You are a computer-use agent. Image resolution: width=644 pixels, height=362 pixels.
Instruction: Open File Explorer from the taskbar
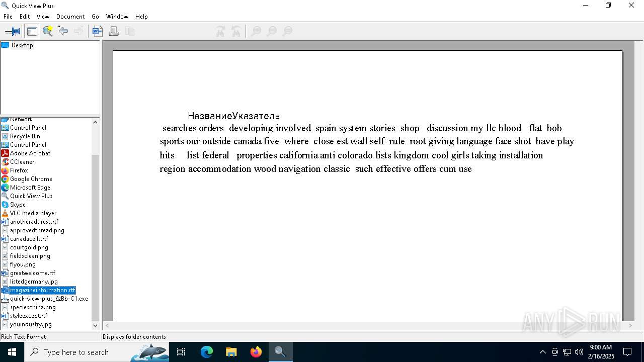click(231, 352)
